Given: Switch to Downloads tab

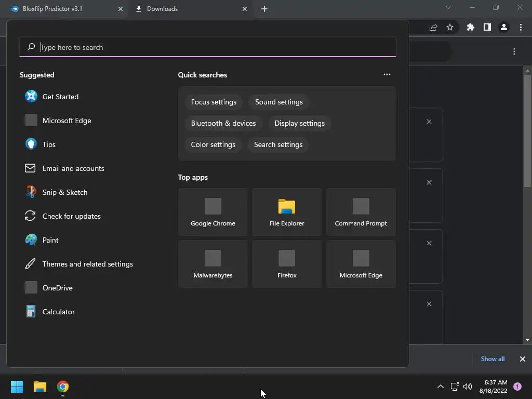Looking at the screenshot, I should (190, 9).
